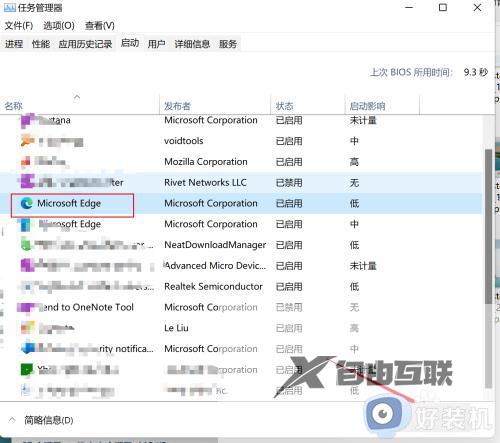Select the Microsoft Edge startup entry
The height and width of the screenshot is (443, 500).
coord(69,203)
